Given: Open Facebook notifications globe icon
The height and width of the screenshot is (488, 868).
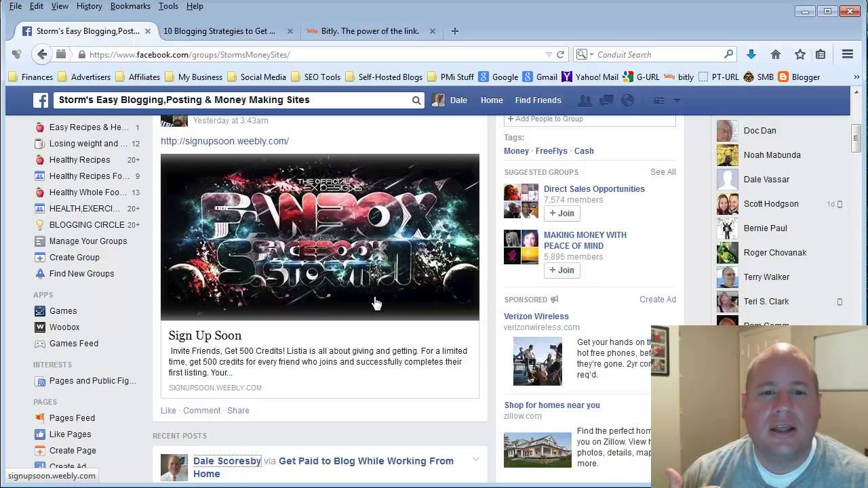Looking at the screenshot, I should pyautogui.click(x=628, y=100).
